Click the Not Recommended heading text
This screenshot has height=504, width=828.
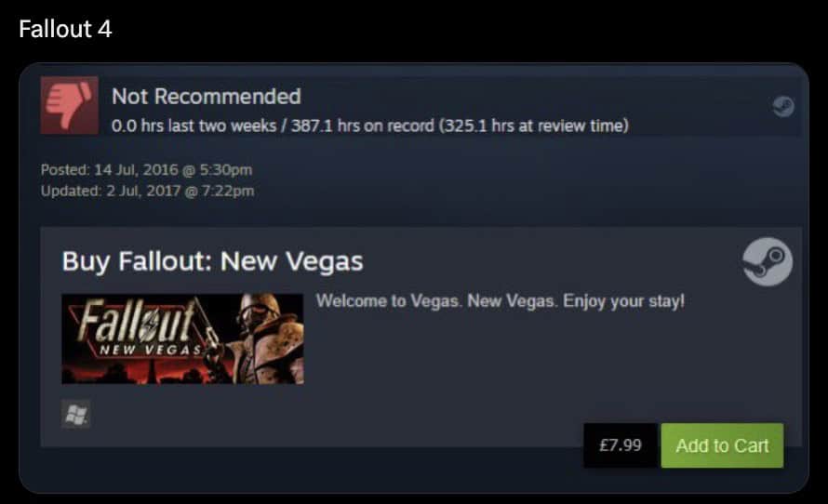tap(207, 97)
